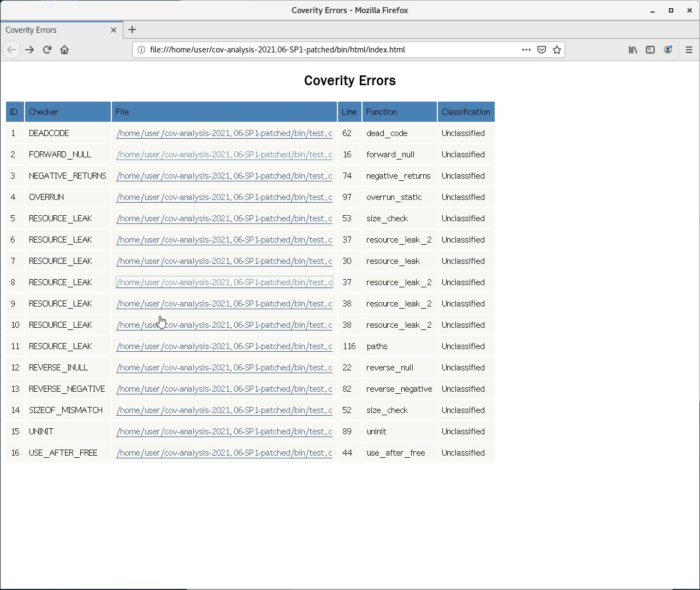Click the Coverity Errors page heading

[350, 81]
